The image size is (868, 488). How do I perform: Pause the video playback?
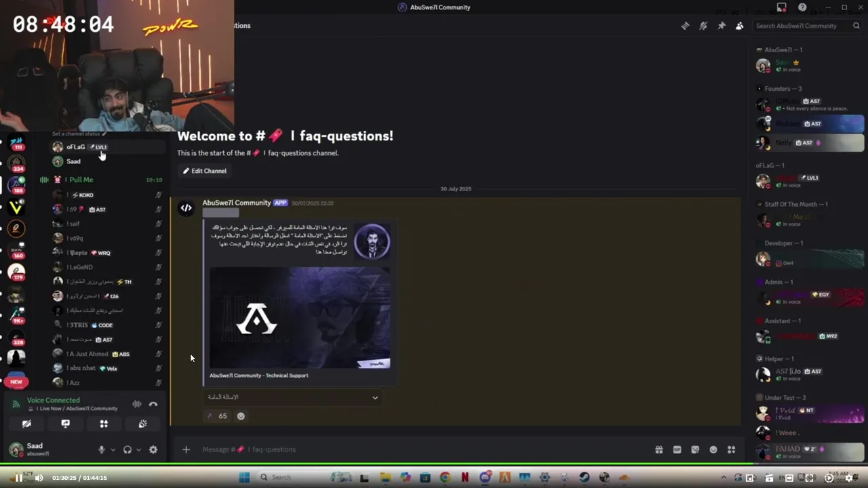[18, 478]
